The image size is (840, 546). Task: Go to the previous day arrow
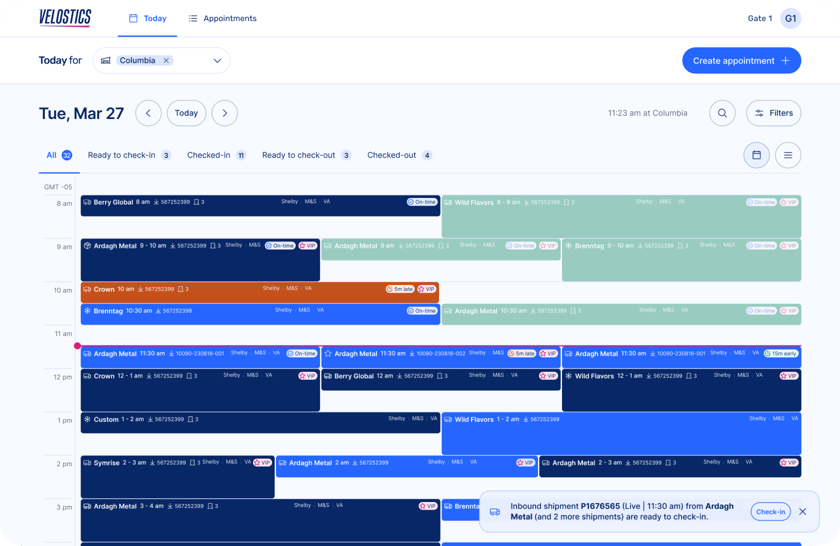[148, 113]
